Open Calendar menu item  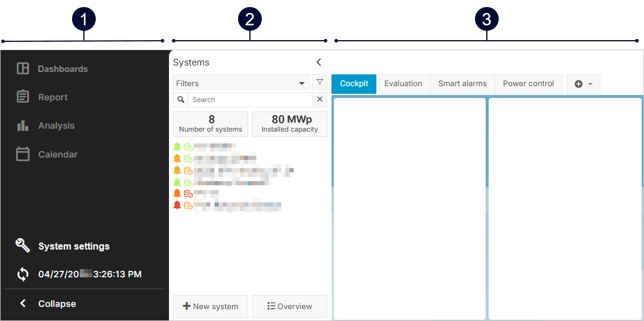[58, 155]
